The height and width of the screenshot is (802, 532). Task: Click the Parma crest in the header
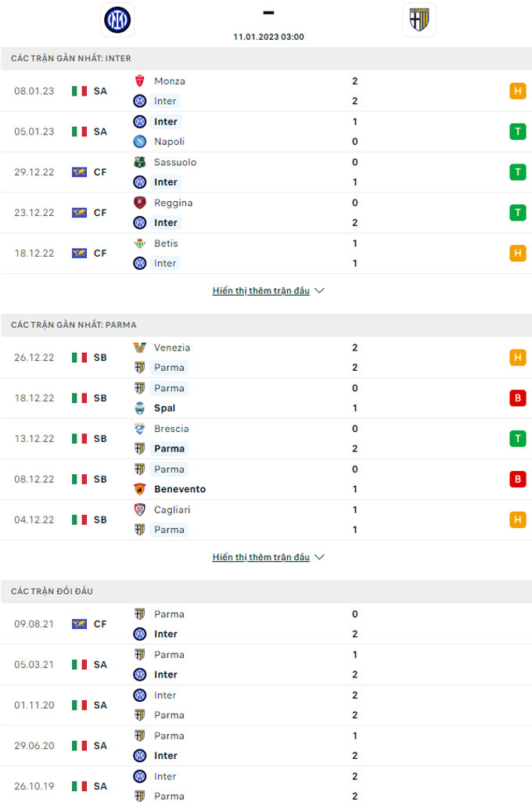pyautogui.click(x=419, y=20)
